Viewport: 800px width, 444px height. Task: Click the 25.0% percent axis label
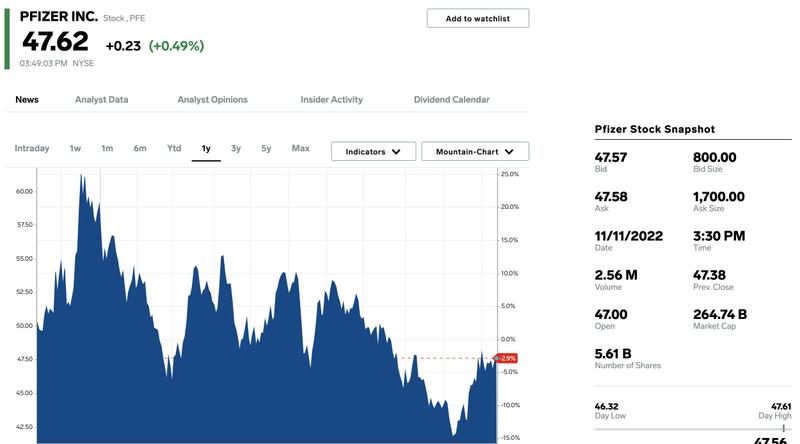(x=509, y=174)
